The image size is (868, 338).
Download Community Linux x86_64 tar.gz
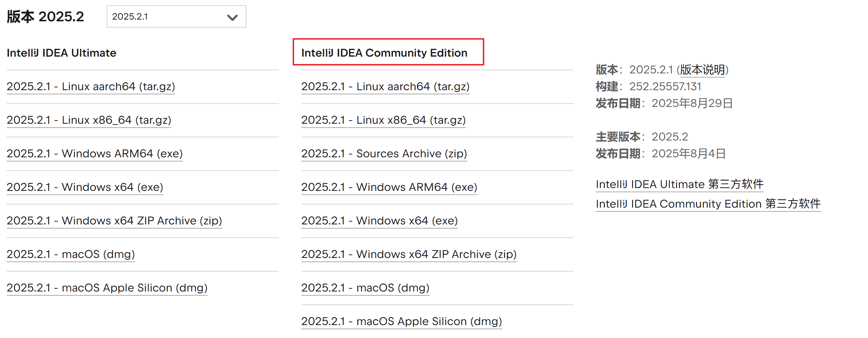[x=383, y=120]
